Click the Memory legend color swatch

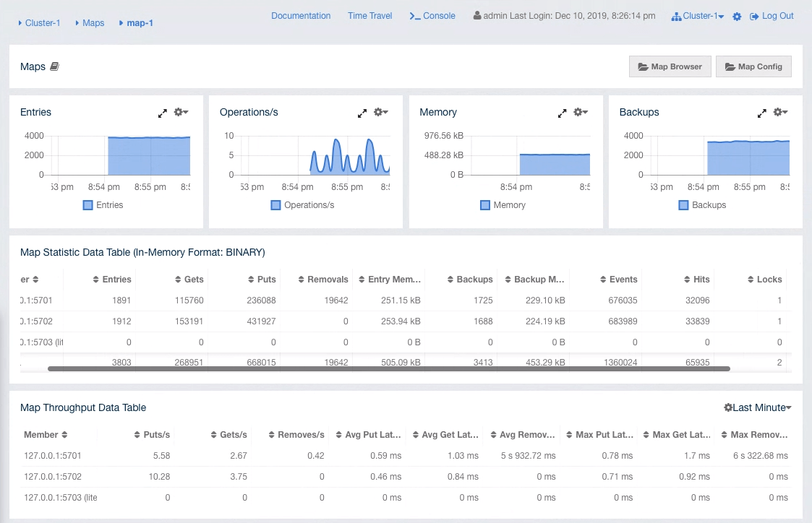(485, 205)
